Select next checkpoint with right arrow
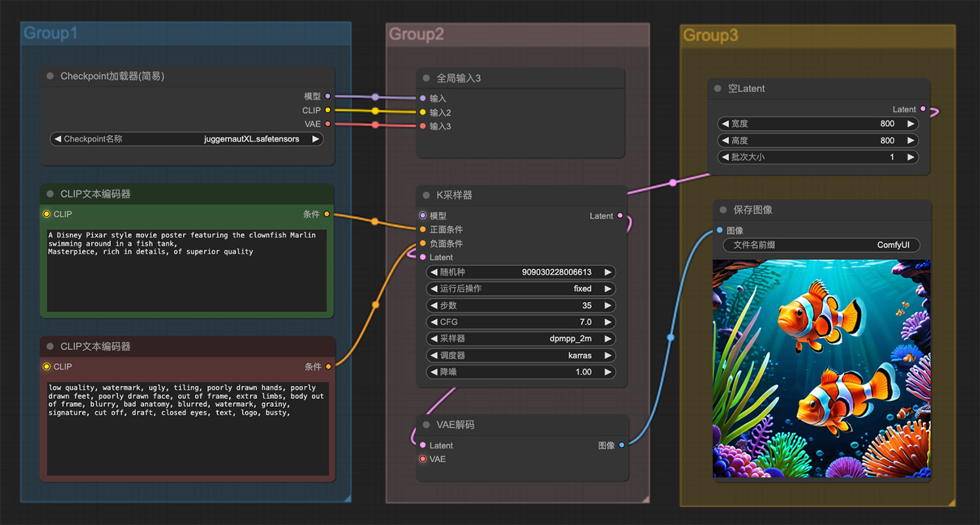This screenshot has width=980, height=525. 316,139
